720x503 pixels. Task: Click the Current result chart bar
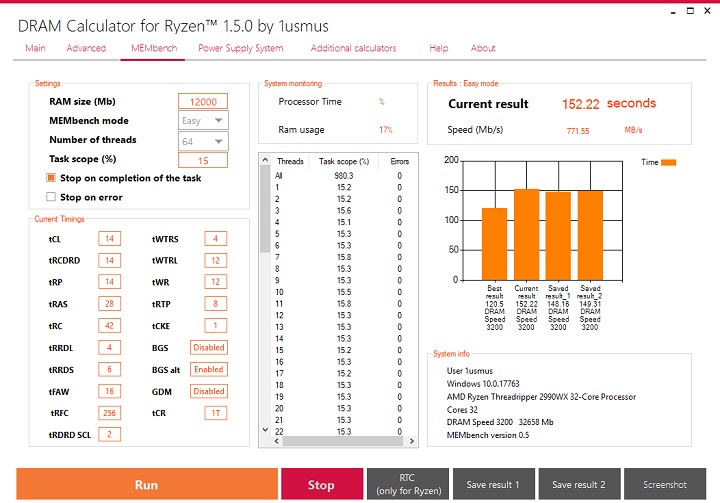(526, 234)
